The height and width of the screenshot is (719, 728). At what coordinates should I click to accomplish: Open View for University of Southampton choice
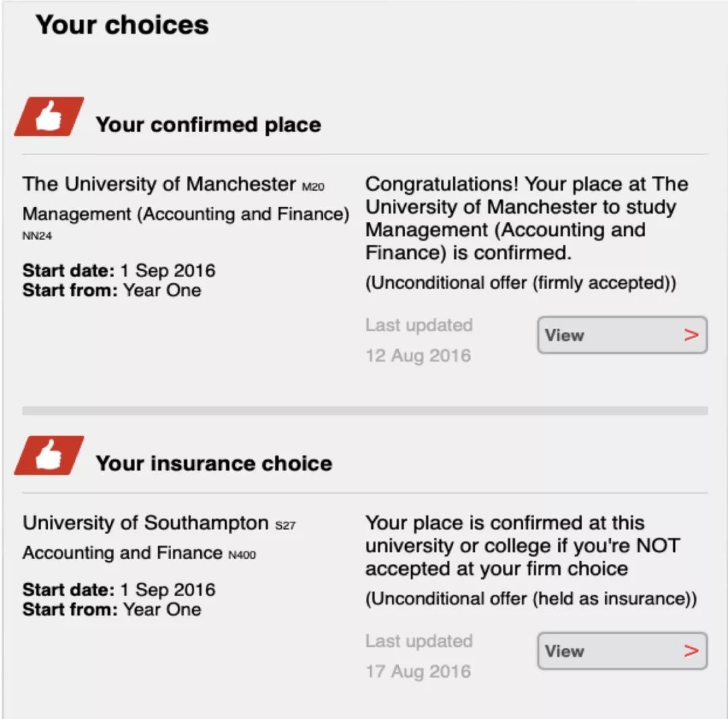(622, 651)
